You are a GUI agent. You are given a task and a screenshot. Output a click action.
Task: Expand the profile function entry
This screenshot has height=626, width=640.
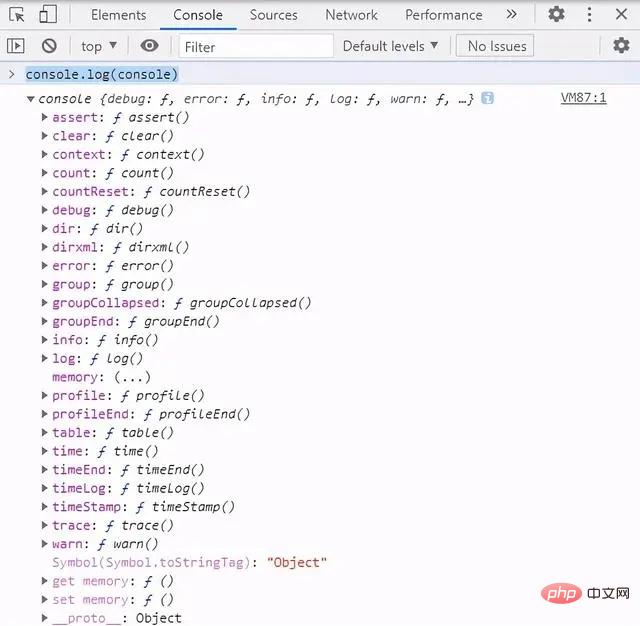coord(44,395)
